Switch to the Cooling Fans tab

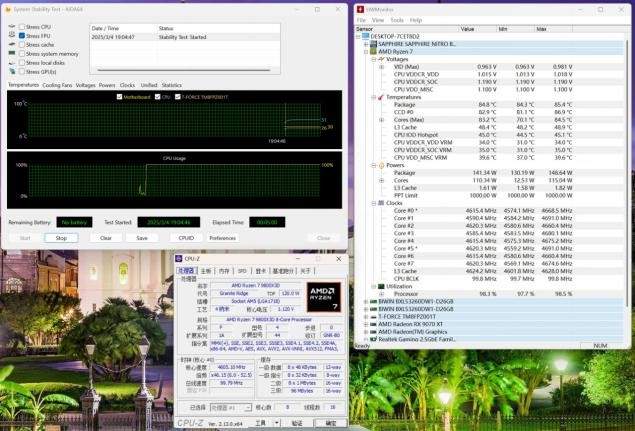click(x=57, y=85)
